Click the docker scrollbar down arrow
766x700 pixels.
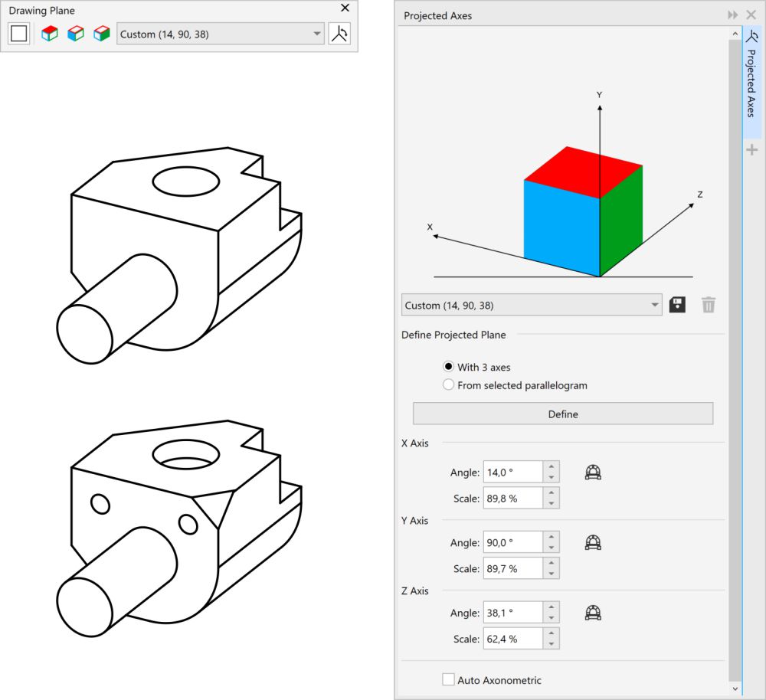click(735, 689)
